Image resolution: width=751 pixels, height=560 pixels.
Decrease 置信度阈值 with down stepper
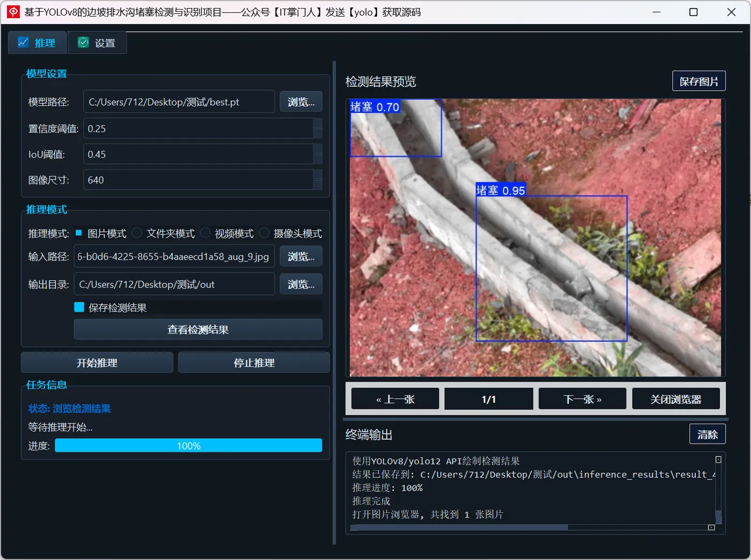(x=318, y=134)
